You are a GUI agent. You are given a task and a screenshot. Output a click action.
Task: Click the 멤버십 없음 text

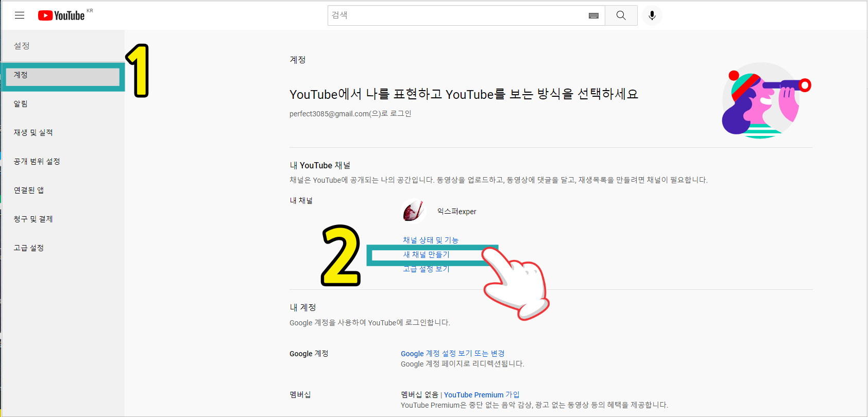coord(419,395)
